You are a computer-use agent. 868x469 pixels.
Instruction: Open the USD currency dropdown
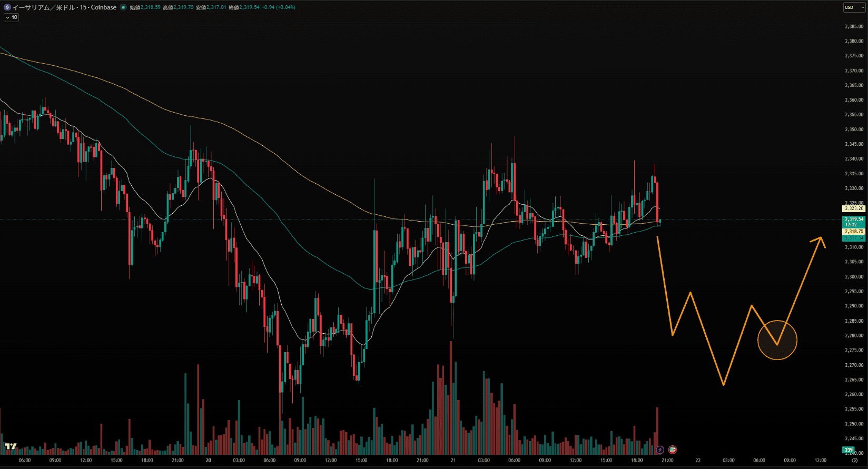(x=854, y=7)
